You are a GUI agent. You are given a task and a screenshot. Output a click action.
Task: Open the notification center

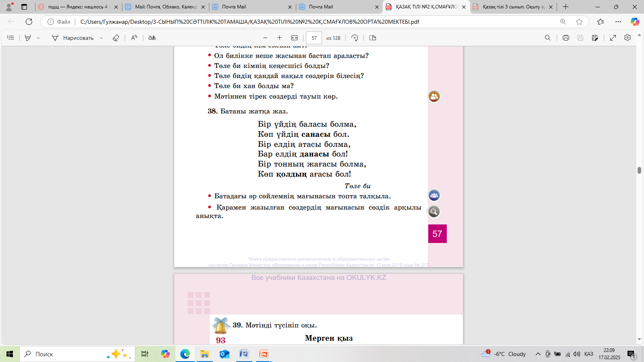tap(631, 354)
